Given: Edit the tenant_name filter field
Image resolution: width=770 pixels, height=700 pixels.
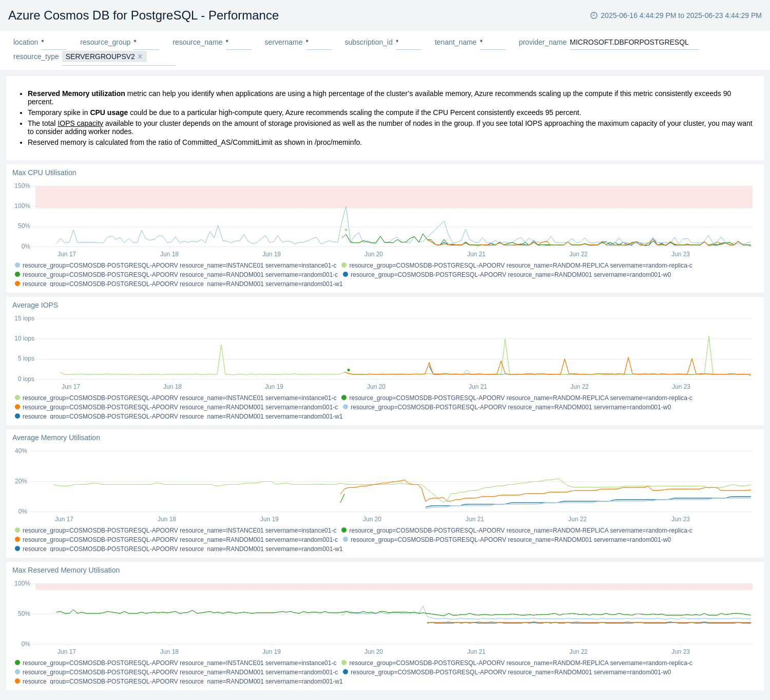Looking at the screenshot, I should (493, 43).
